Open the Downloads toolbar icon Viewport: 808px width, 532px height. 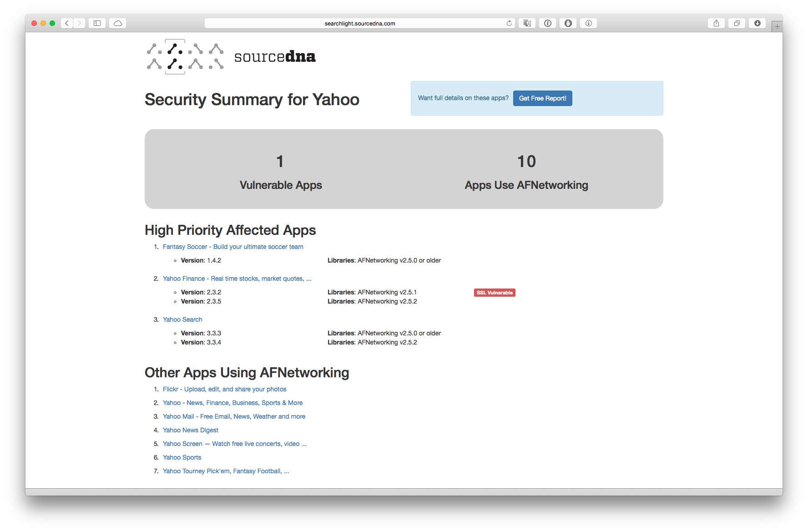[757, 23]
